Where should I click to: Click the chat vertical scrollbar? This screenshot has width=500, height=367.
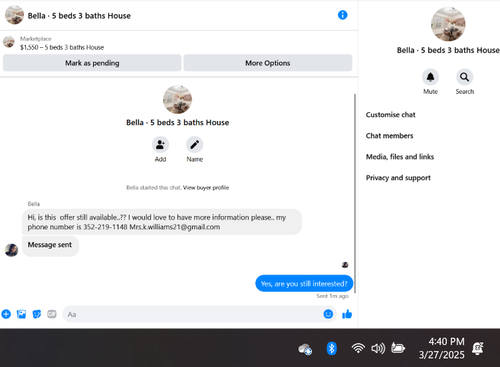(x=355, y=193)
